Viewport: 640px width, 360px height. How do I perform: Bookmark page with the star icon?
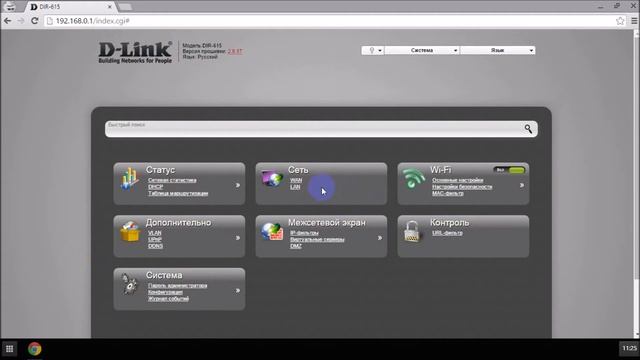[620, 21]
